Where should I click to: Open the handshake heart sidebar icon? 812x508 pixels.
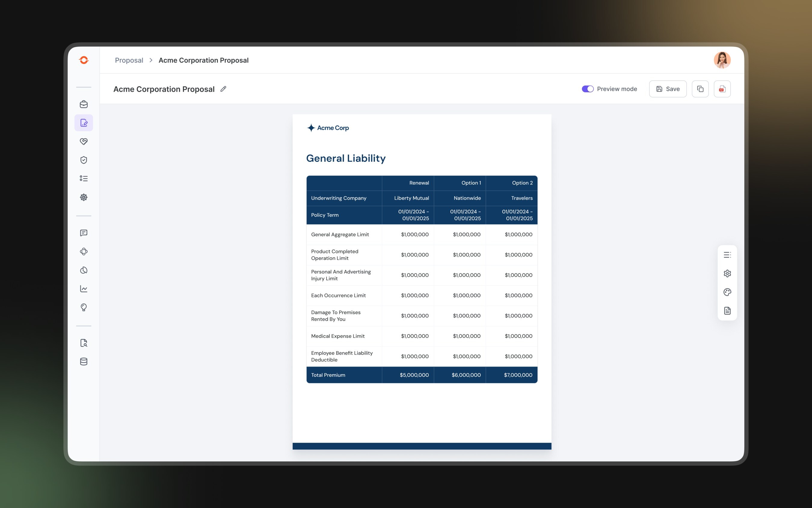click(84, 141)
